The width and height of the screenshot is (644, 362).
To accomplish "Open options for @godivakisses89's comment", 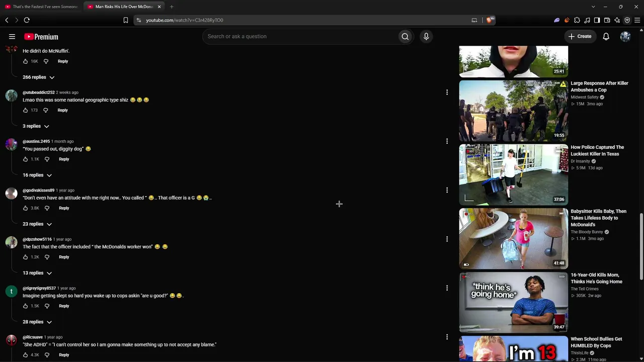I will (x=447, y=190).
